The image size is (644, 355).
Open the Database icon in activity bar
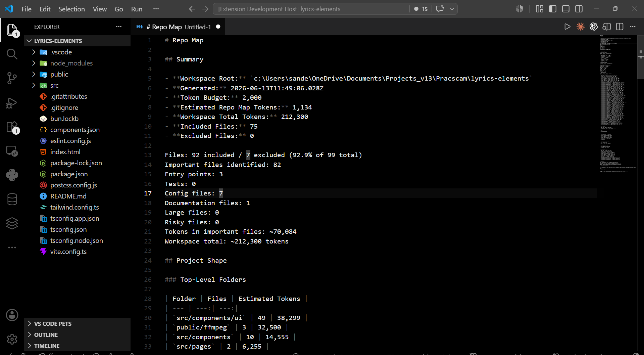[12, 199]
